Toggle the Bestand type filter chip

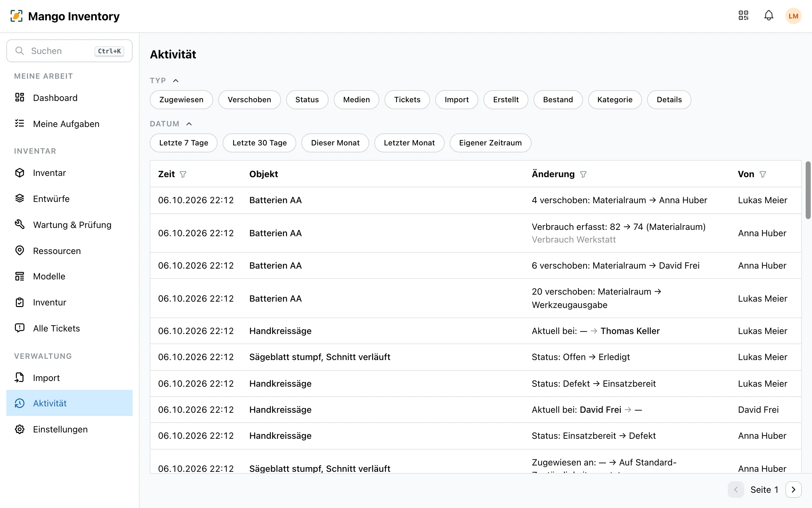(558, 99)
